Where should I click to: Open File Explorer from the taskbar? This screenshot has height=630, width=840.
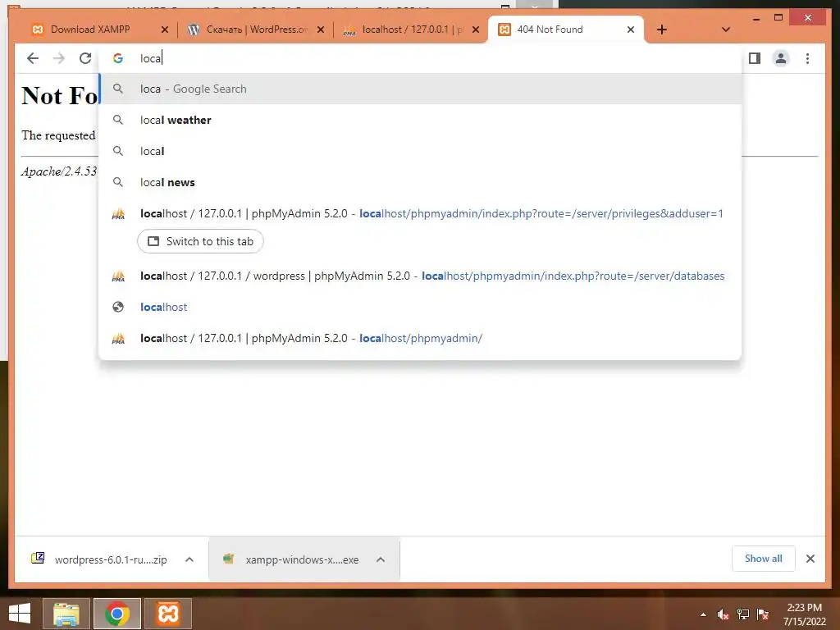(66, 614)
